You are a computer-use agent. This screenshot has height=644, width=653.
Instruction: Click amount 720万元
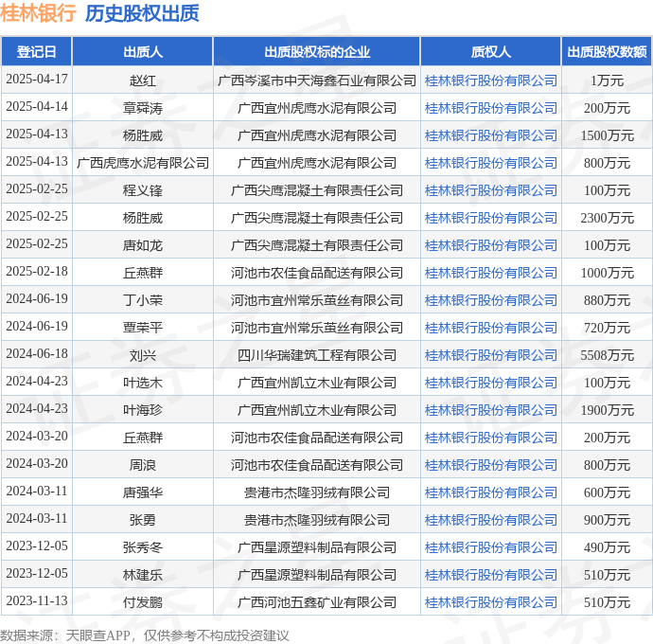[x=607, y=328]
